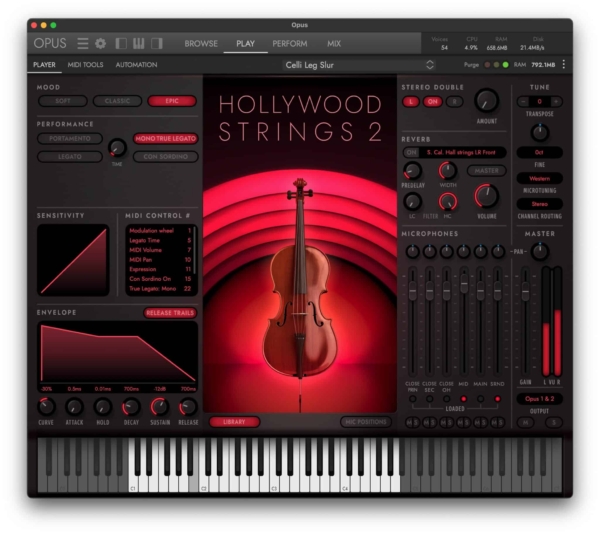
Task: Toggle the reverb ON switch
Action: pyautogui.click(x=411, y=153)
